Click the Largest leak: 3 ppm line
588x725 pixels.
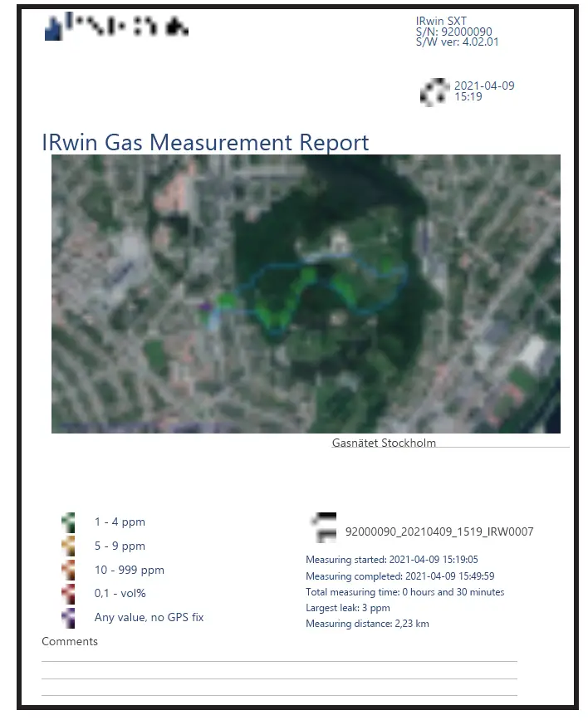(348, 608)
